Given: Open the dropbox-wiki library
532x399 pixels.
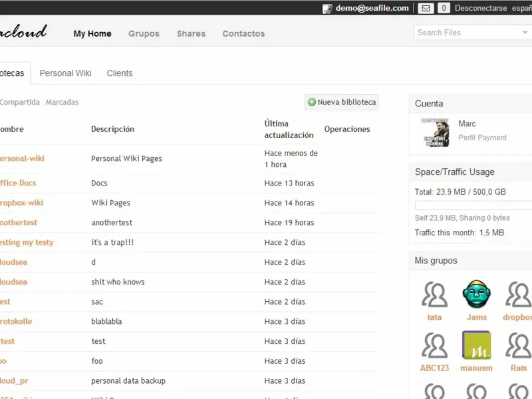Looking at the screenshot, I should coord(21,203).
